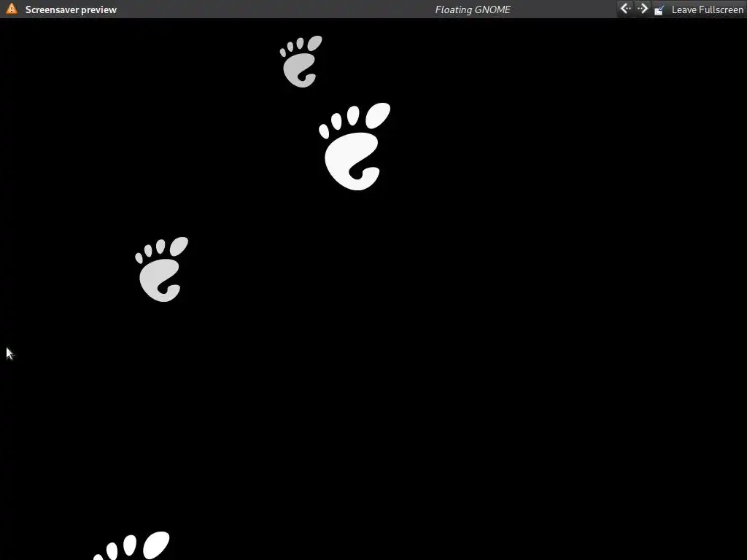747x560 pixels.
Task: Click the Leave Fullscreen button
Action: tap(698, 9)
